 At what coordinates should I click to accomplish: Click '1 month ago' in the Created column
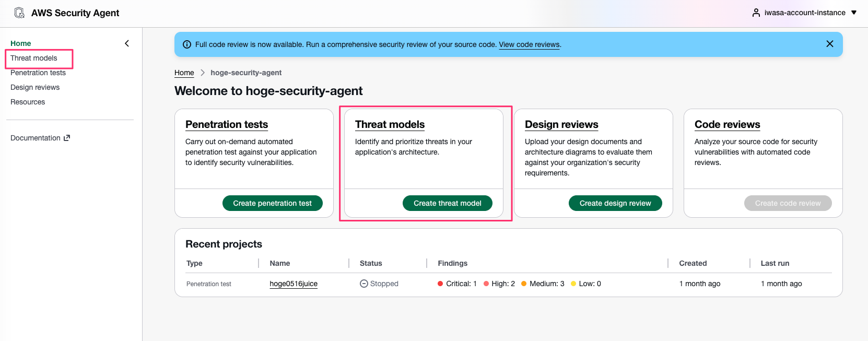[700, 284]
